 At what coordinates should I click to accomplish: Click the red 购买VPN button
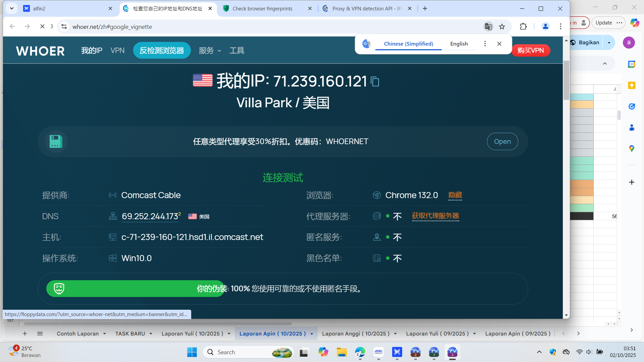point(530,51)
